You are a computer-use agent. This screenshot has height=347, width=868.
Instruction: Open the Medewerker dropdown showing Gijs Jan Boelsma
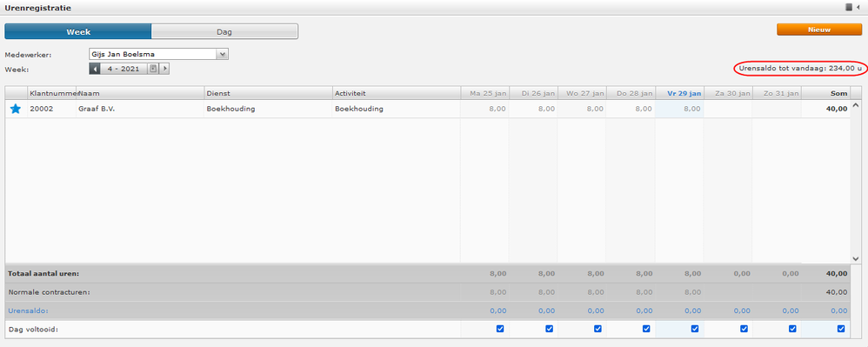point(158,54)
